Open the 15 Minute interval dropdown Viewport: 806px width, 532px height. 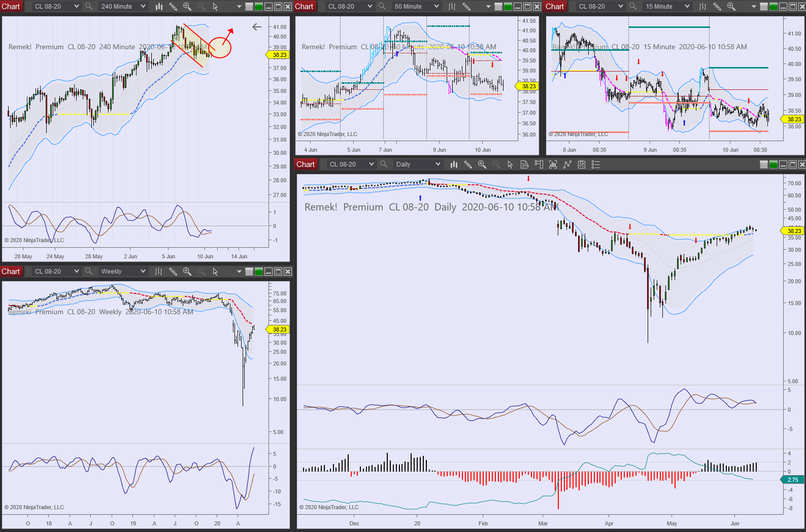pyautogui.click(x=667, y=7)
